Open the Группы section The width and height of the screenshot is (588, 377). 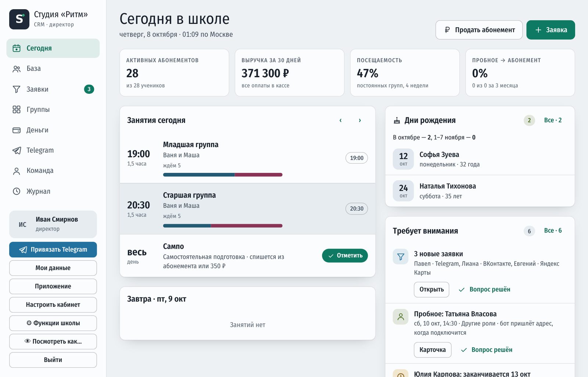53,110
